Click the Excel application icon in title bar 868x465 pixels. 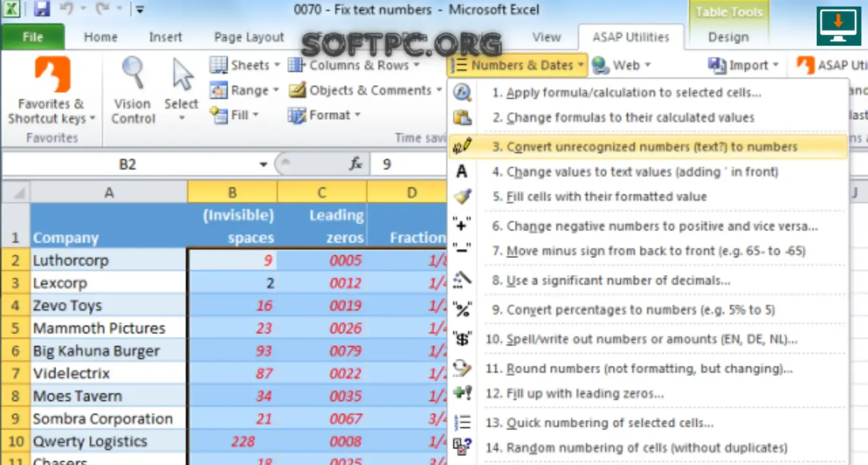pos(11,9)
